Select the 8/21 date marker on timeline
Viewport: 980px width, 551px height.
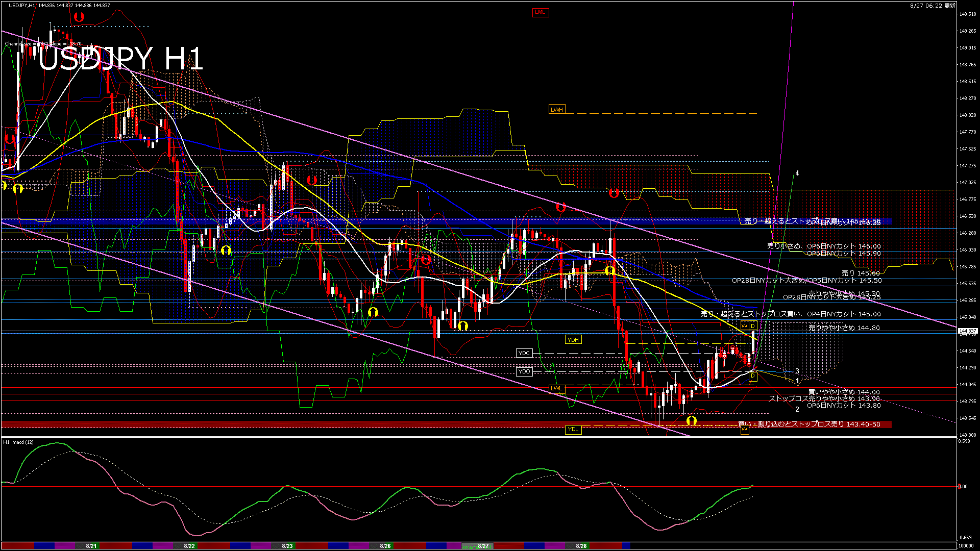[91, 546]
